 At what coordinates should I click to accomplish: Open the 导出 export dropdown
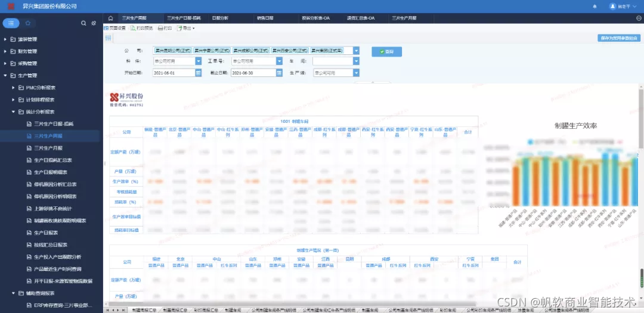click(185, 29)
